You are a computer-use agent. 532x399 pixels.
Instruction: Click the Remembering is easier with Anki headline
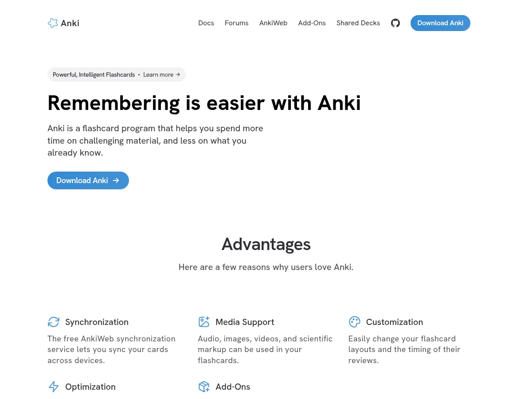[x=204, y=102]
